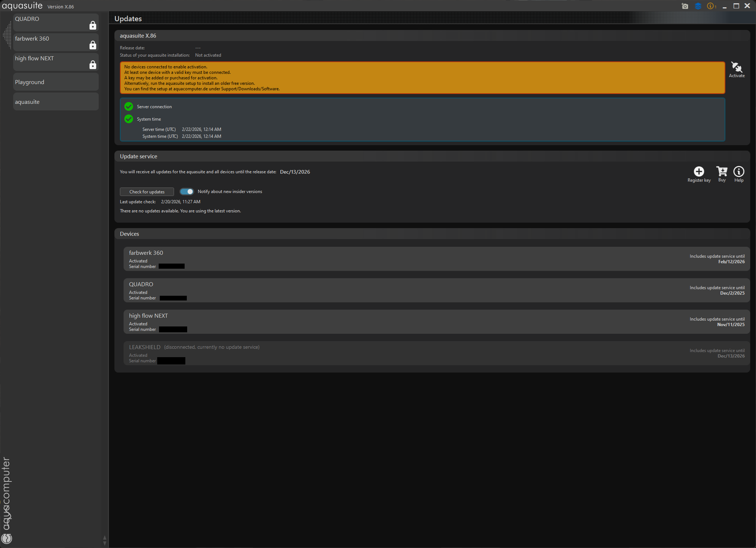Click the lock icon on QUADRO entry
Screen dimensions: 756x548
[93, 25]
